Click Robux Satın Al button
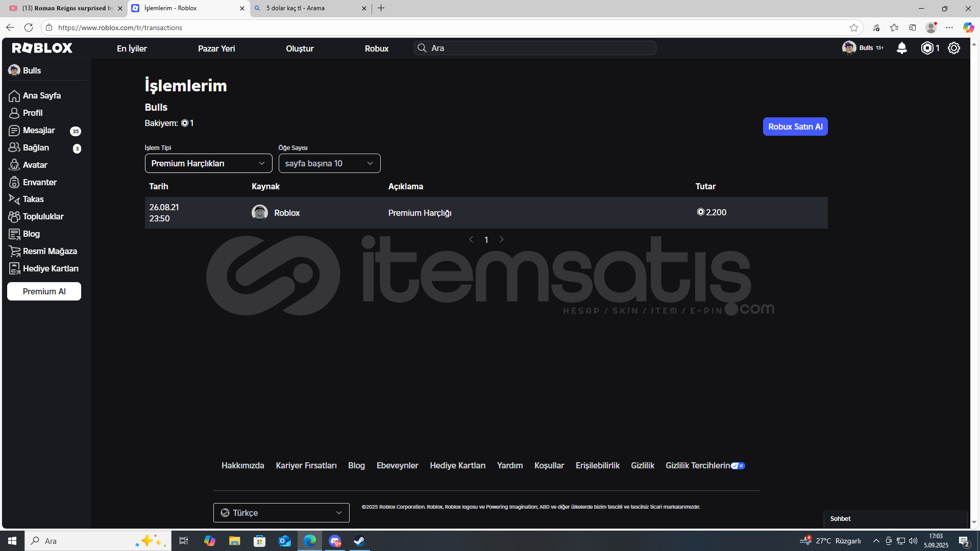The width and height of the screenshot is (980, 551). click(x=795, y=127)
